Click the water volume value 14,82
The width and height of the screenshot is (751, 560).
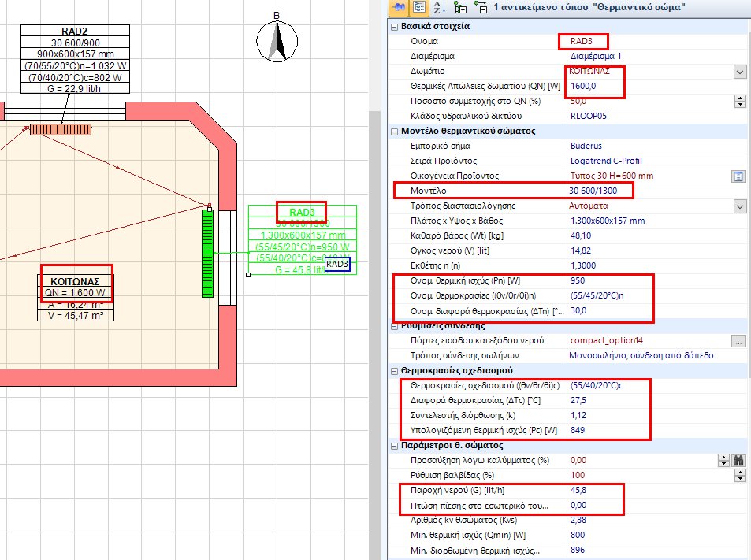581,250
